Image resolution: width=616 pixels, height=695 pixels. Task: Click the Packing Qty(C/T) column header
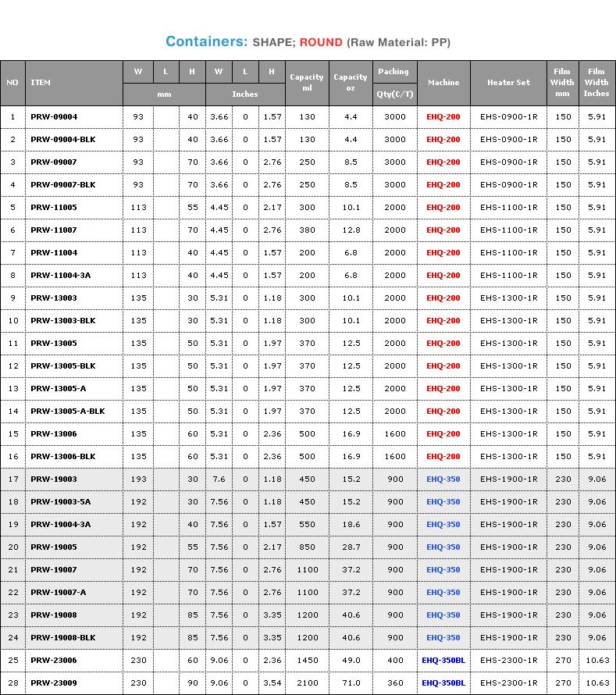pyautogui.click(x=394, y=83)
